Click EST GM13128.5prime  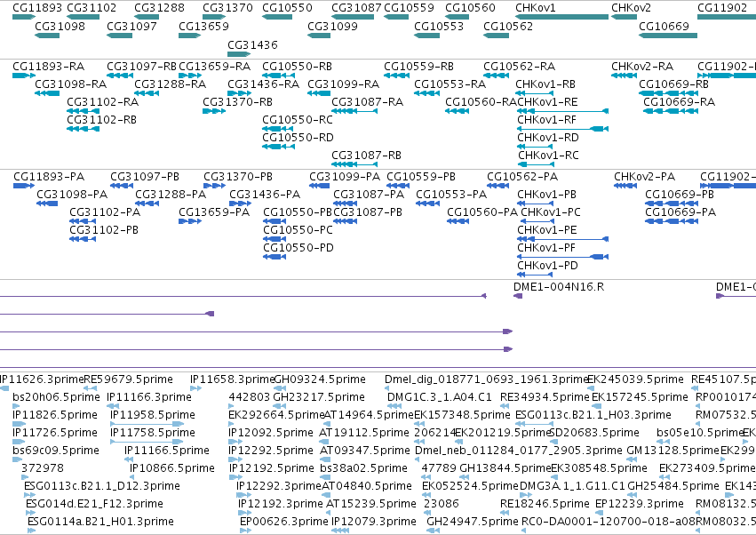(x=672, y=450)
